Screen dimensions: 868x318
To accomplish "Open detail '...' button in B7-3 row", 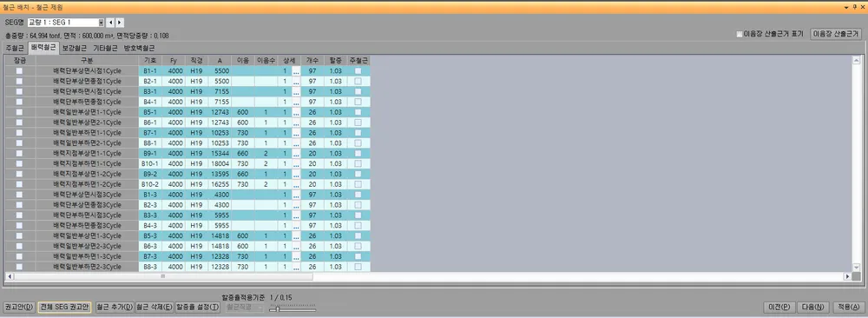I will click(296, 257).
